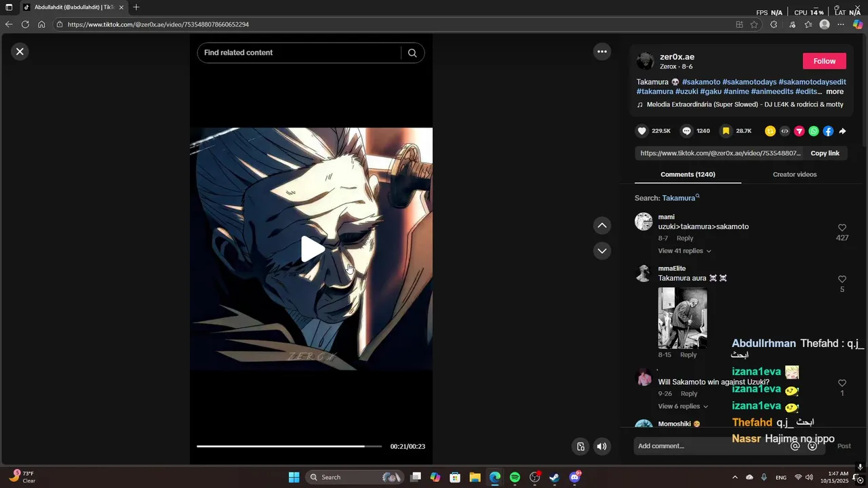The image size is (868, 488).
Task: Open Edge profile avatar
Action: [x=825, y=24]
